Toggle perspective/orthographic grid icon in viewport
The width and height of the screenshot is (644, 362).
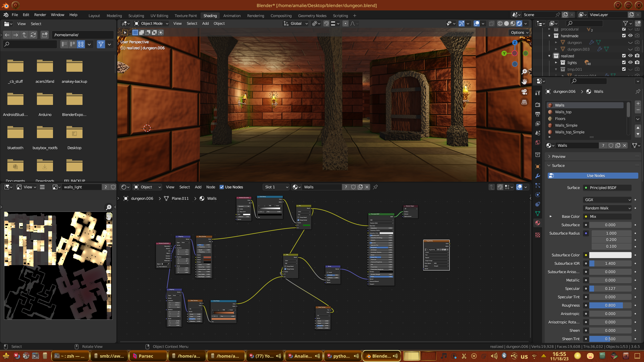524,102
